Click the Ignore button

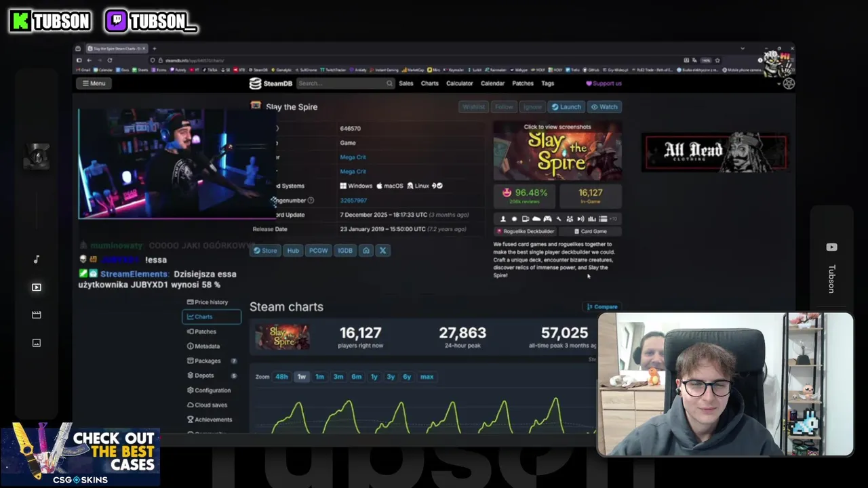(x=532, y=106)
